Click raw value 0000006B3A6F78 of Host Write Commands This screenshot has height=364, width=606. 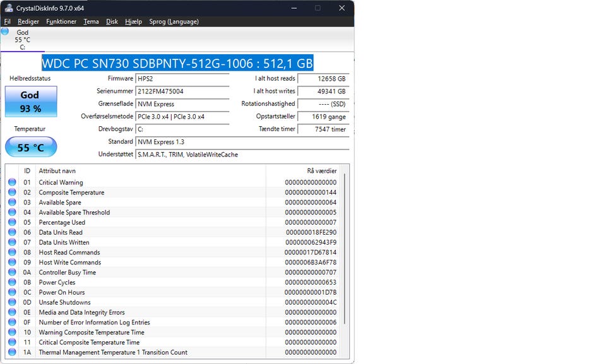pyautogui.click(x=311, y=262)
